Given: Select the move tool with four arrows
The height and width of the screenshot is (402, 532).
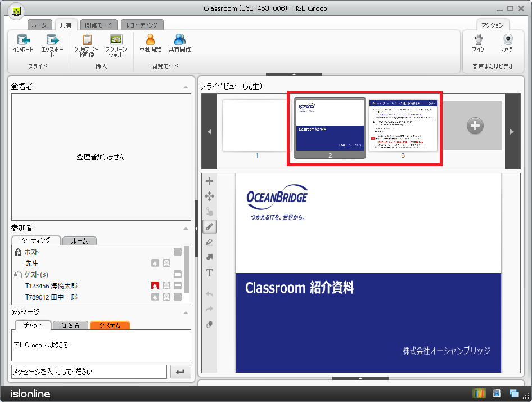Looking at the screenshot, I should (x=209, y=196).
